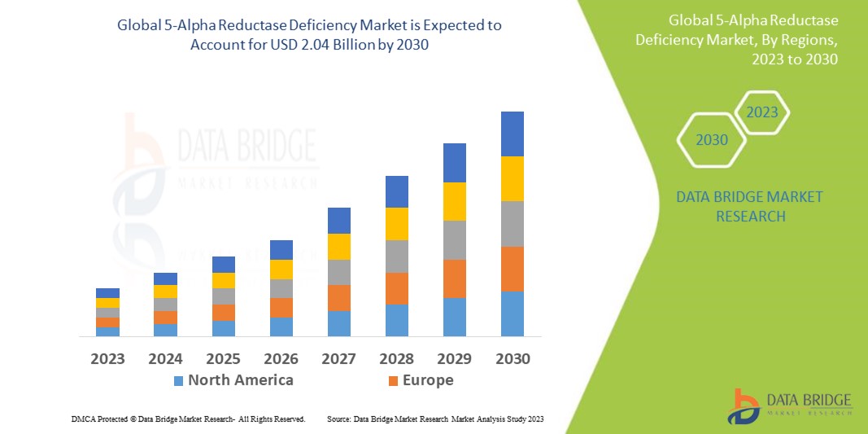
Task: Click the By Regions 2023 to 2030 heading
Action: (x=754, y=39)
